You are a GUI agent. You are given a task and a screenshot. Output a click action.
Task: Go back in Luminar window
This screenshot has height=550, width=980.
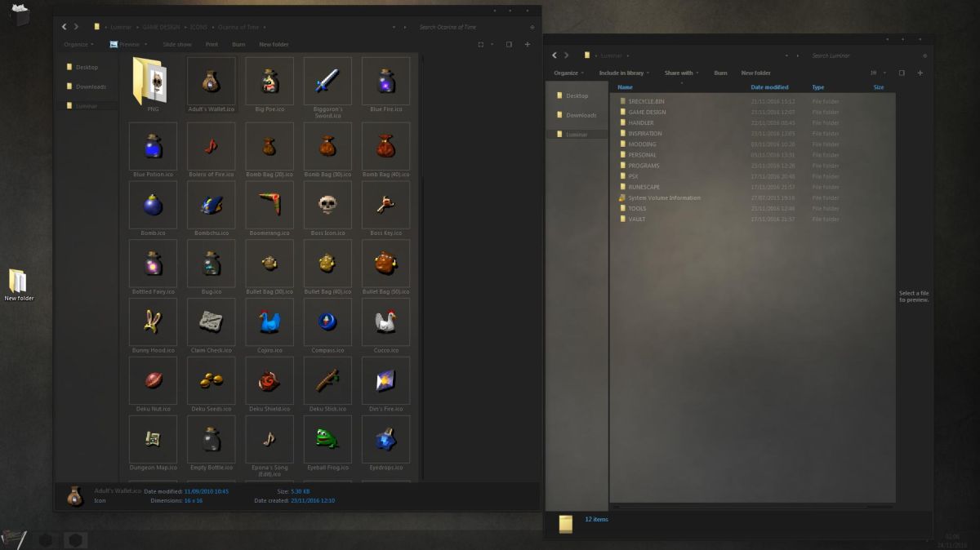point(555,55)
